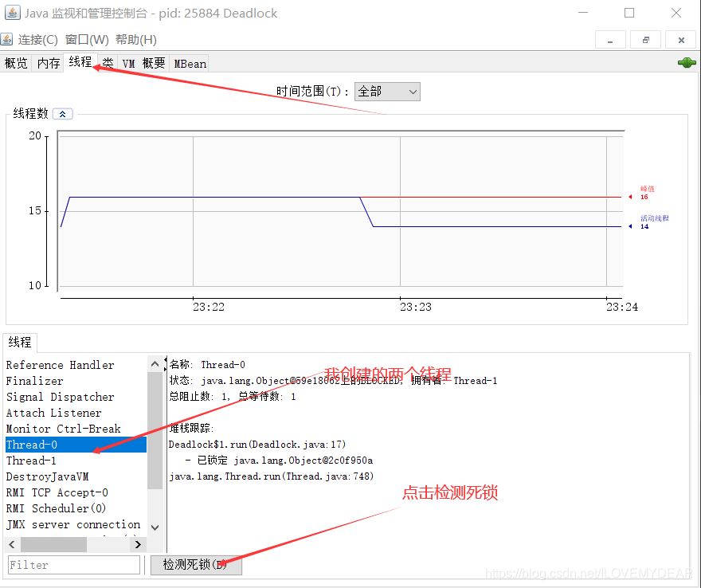Open the 时间范围 dropdown
701x588 pixels.
pyautogui.click(x=387, y=92)
